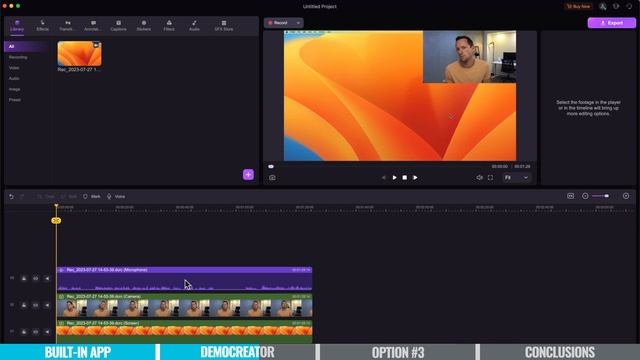Click the preview progress slider handle
Viewport: 640px width, 360px height.
(271, 167)
